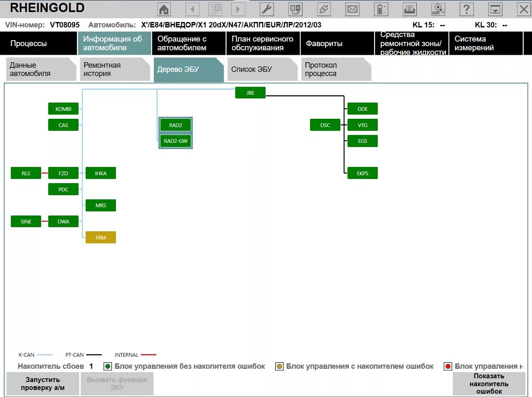Check the battery status icon
Image resolution: width=532 pixels, height=397 pixels.
click(381, 9)
